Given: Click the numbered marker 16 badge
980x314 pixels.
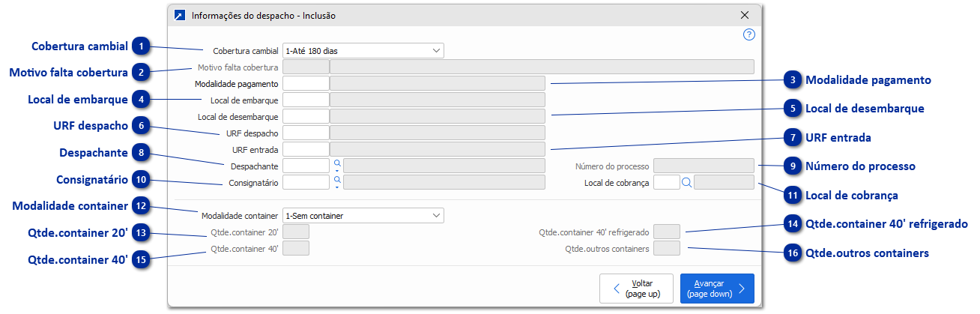Looking at the screenshot, I should point(792,253).
